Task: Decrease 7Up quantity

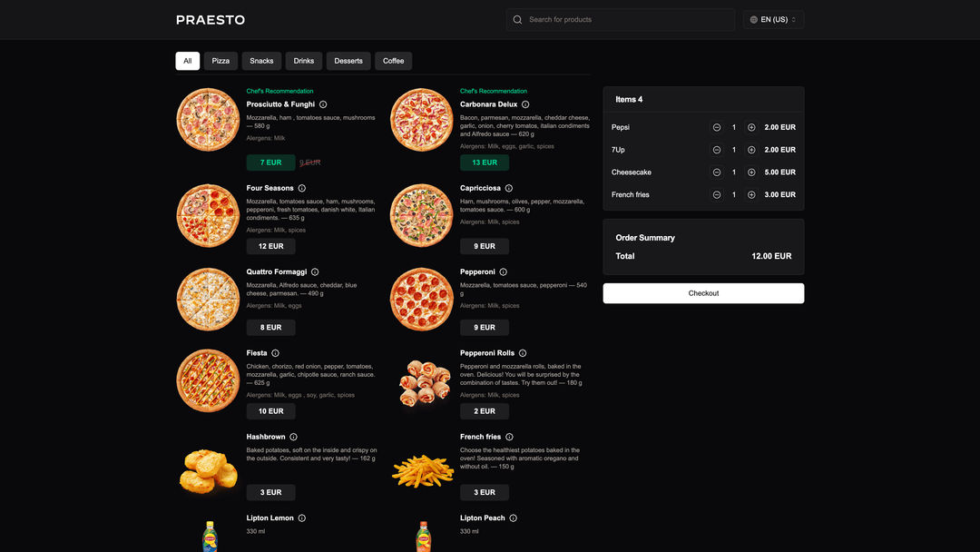Action: point(717,150)
